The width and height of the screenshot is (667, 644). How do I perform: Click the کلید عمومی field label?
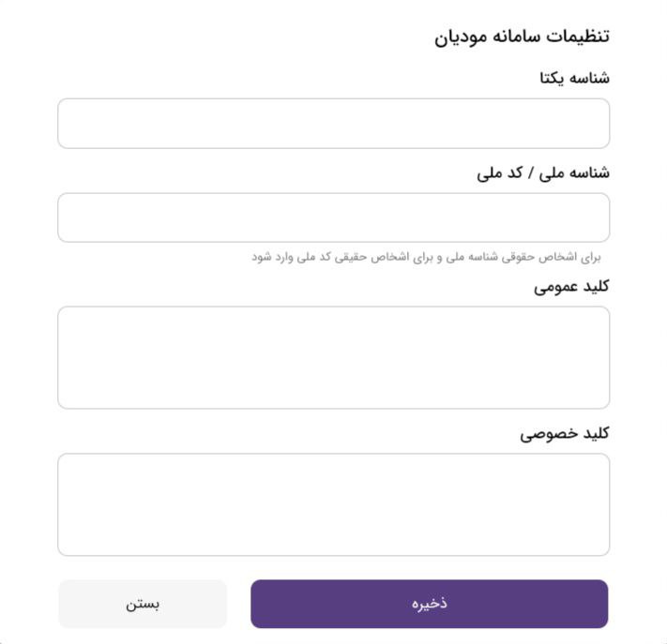coord(571,287)
